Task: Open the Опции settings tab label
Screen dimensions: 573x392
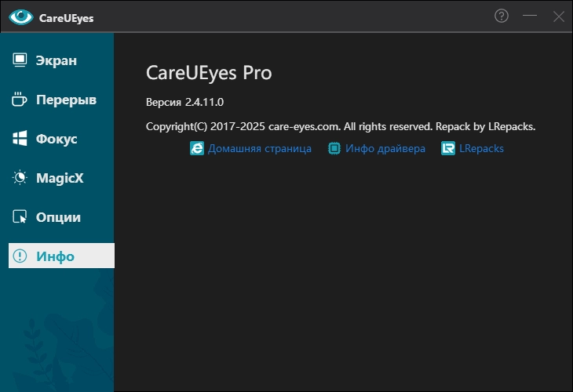Action: click(58, 217)
